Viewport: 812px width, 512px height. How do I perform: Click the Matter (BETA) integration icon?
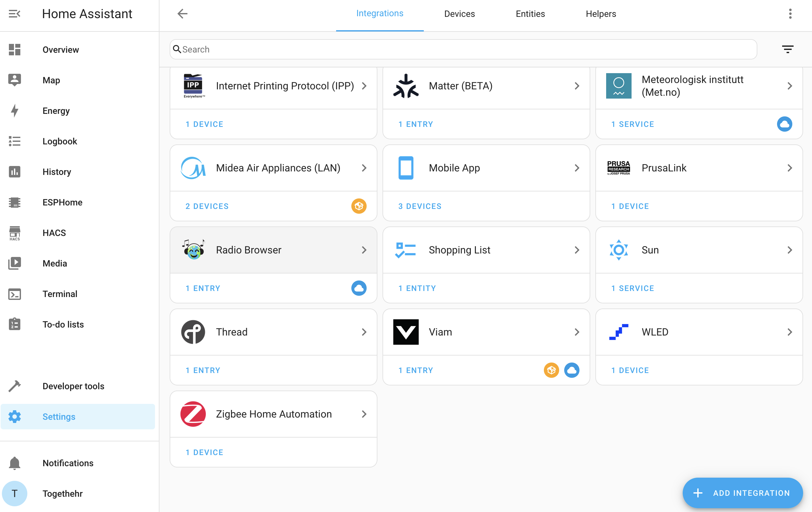point(406,86)
